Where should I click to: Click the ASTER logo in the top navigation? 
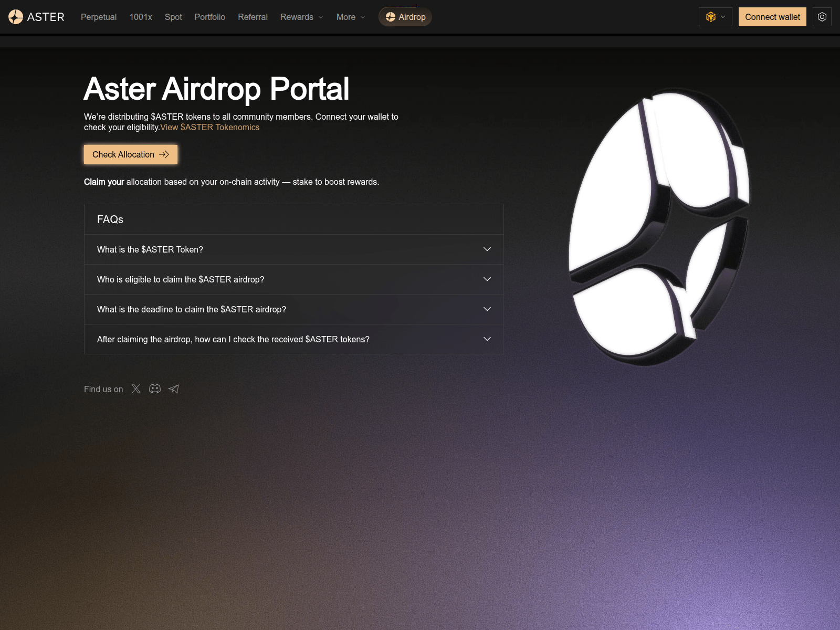[x=37, y=17]
